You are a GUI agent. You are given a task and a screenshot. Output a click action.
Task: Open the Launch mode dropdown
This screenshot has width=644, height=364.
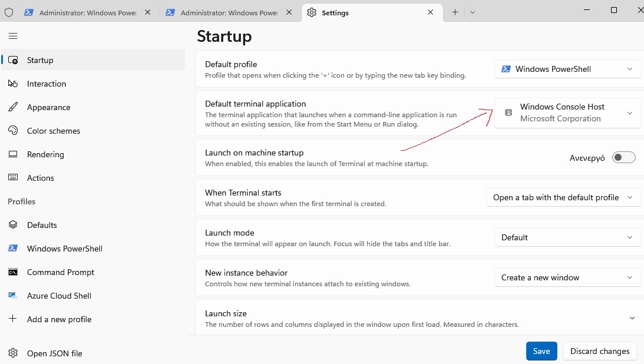click(x=567, y=237)
